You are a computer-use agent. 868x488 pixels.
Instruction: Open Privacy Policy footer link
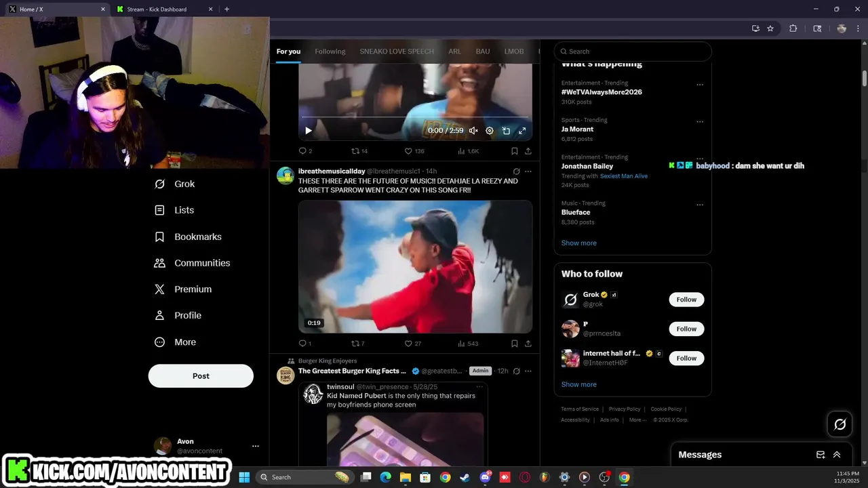(x=625, y=409)
